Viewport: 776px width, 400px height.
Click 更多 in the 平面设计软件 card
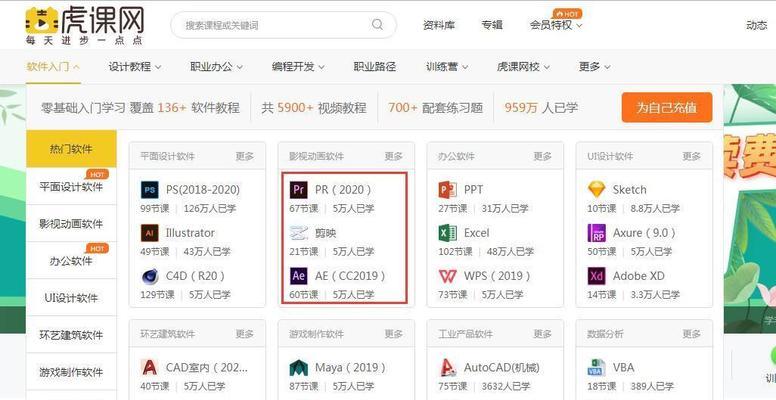[244, 156]
